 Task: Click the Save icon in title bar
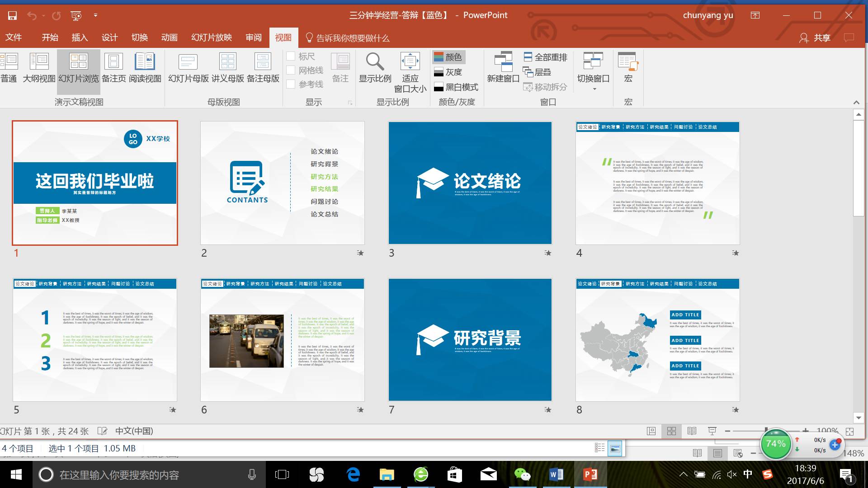tap(12, 15)
